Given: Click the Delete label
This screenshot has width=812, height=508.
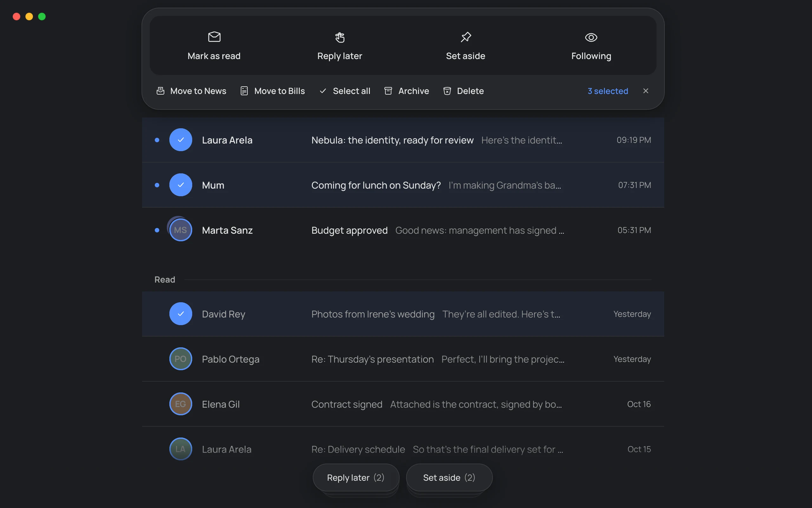Looking at the screenshot, I should pyautogui.click(x=470, y=91).
